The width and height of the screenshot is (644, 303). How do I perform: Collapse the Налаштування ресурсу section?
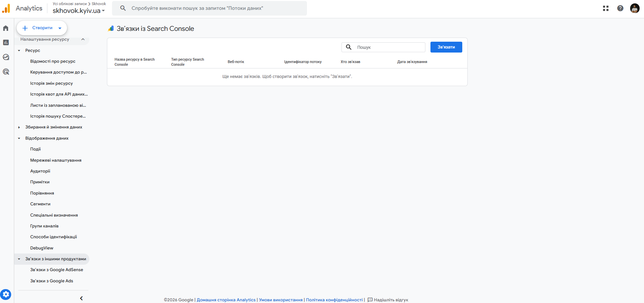[83, 39]
